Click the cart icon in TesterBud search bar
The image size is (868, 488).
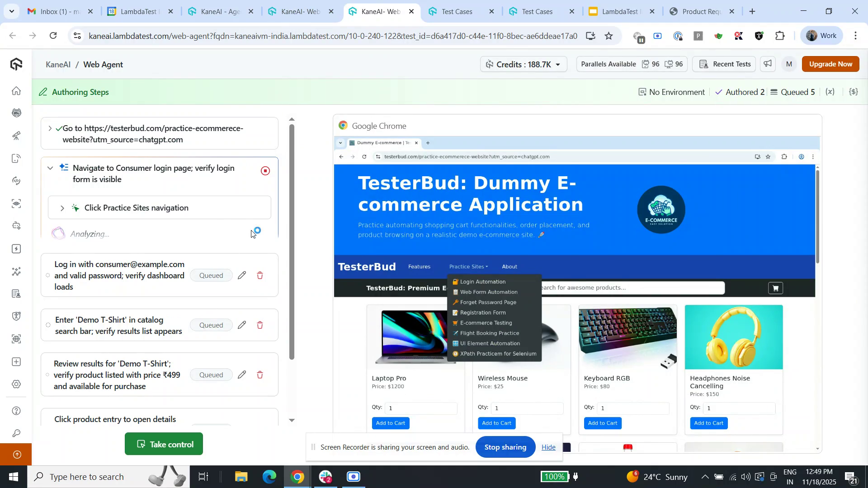tap(775, 288)
